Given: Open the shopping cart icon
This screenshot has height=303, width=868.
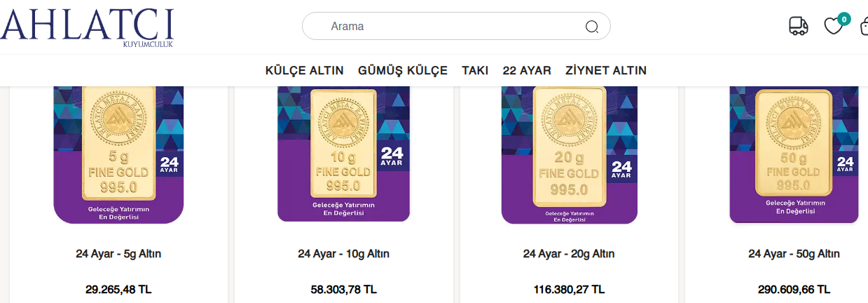Looking at the screenshot, I should [x=864, y=26].
